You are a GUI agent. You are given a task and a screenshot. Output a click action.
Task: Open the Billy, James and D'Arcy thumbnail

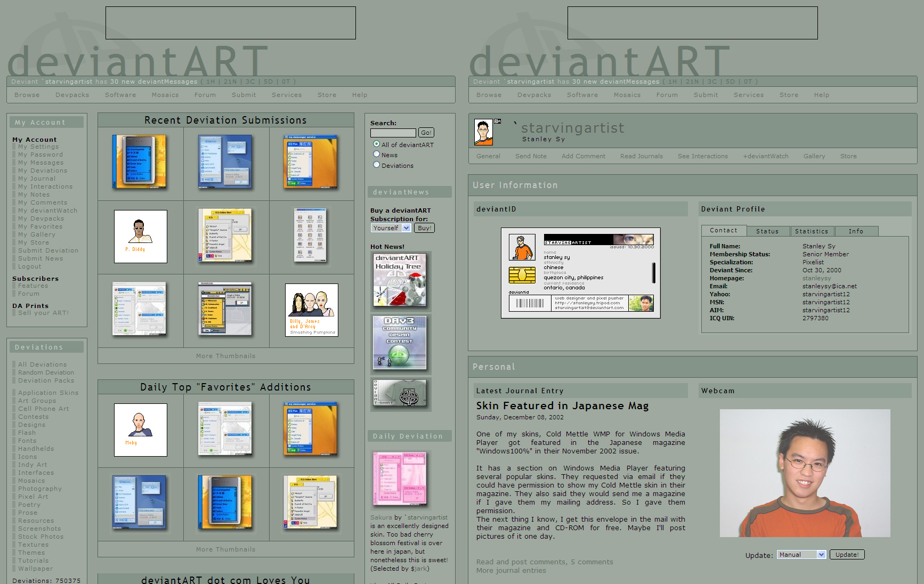[312, 310]
